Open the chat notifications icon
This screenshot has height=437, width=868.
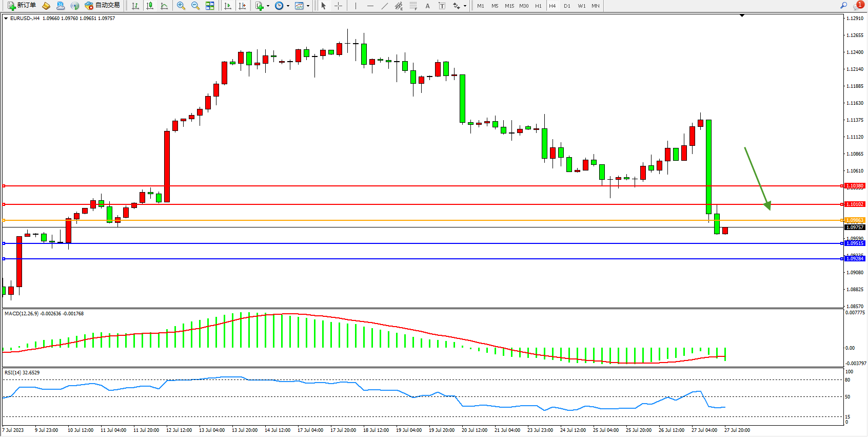point(858,6)
